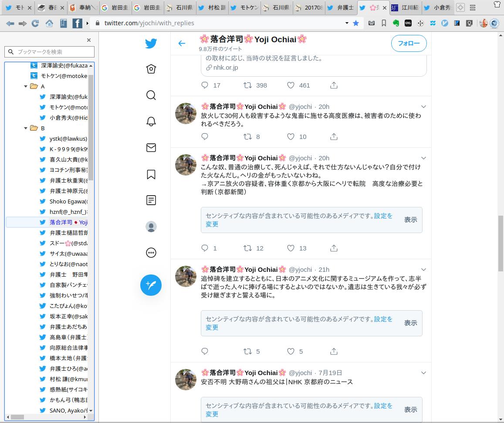This screenshot has width=504, height=423.
Task: Click 設定を変更 link in 21h tweet warning
Action: click(x=383, y=319)
